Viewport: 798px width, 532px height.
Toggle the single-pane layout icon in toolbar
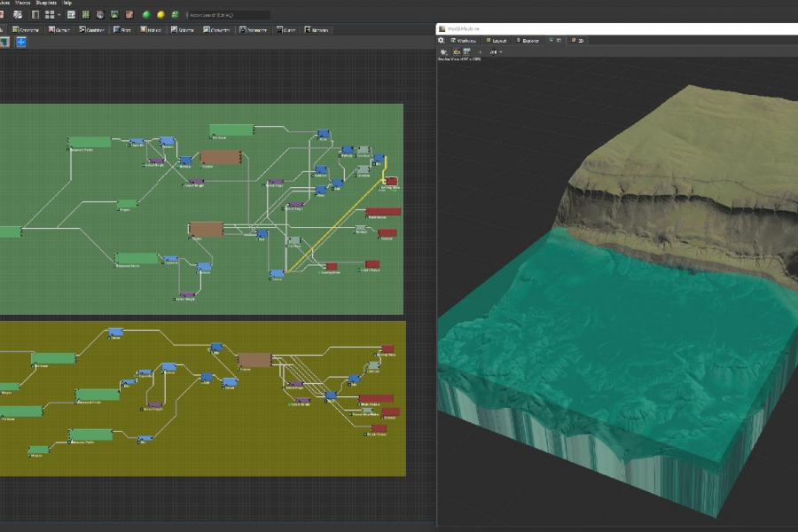click(x=35, y=15)
